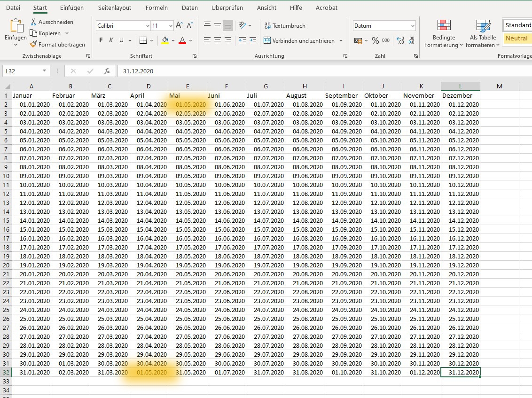Add a decimal place
The height and width of the screenshot is (398, 532).
tap(400, 41)
